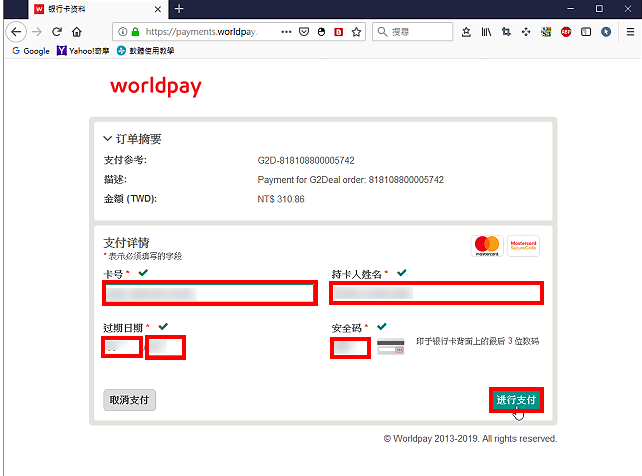Click the 取消支付 cancel payment button
Image resolution: width=642 pixels, height=476 pixels.
[x=129, y=400]
